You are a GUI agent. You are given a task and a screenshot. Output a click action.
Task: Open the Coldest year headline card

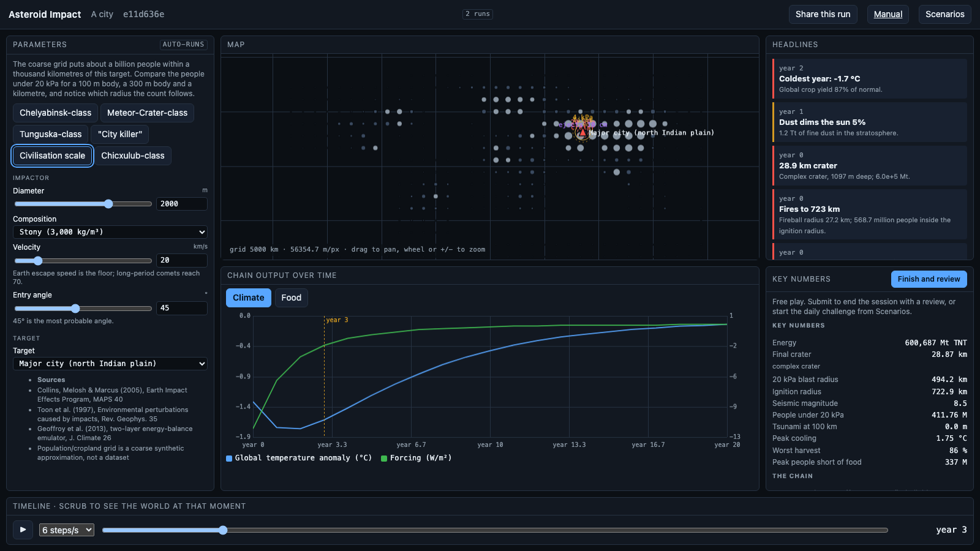[x=870, y=78]
